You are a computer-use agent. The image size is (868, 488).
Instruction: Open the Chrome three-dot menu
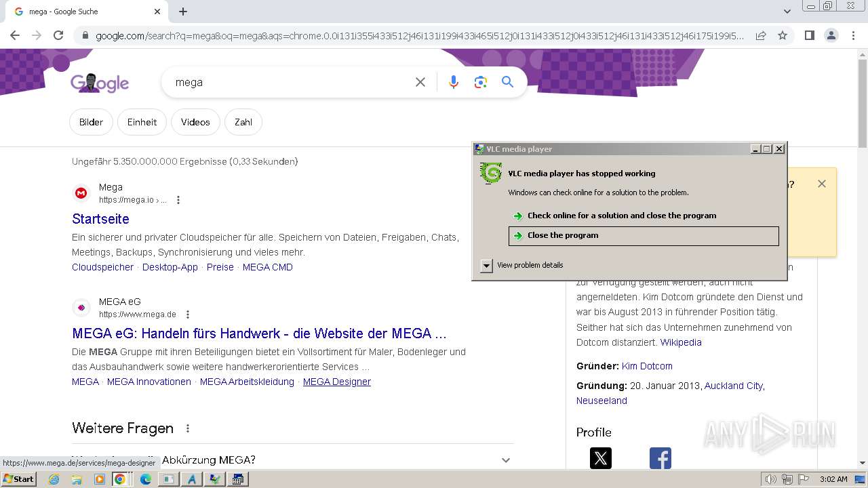tap(853, 35)
